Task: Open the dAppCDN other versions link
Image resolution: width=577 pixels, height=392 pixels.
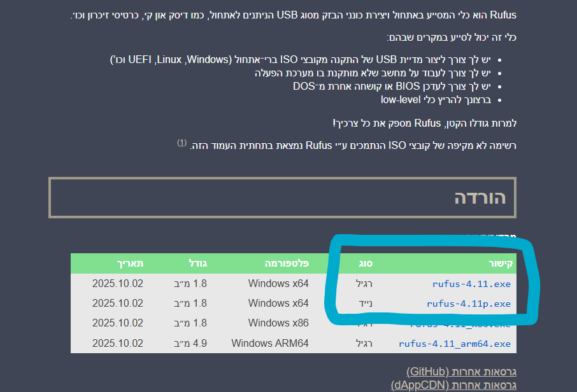Action: click(x=453, y=385)
